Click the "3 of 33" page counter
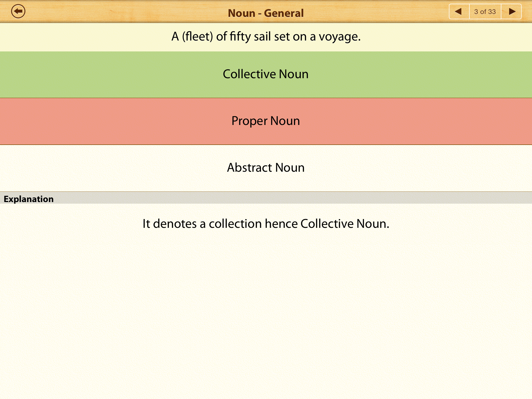This screenshot has width=532, height=399. (485, 12)
